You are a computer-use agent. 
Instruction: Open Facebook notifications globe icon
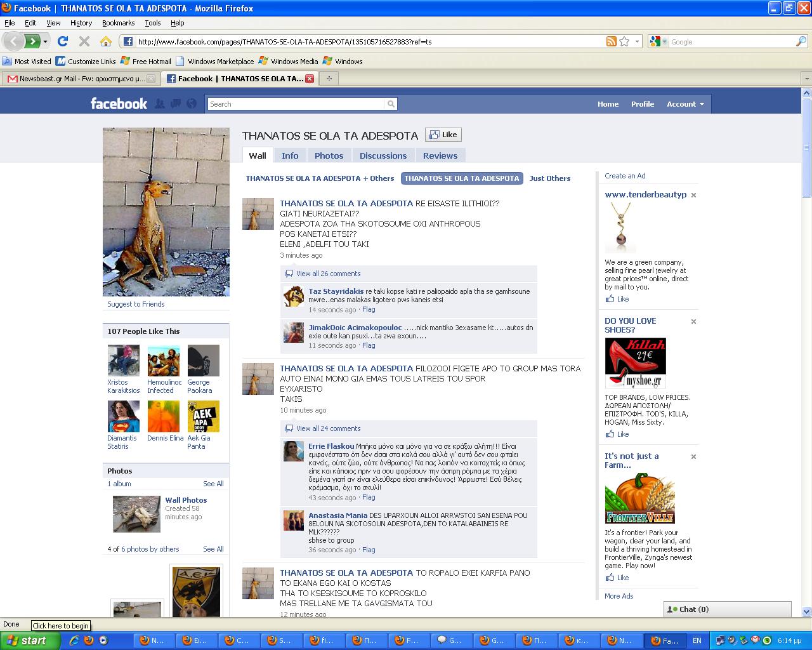[x=192, y=103]
